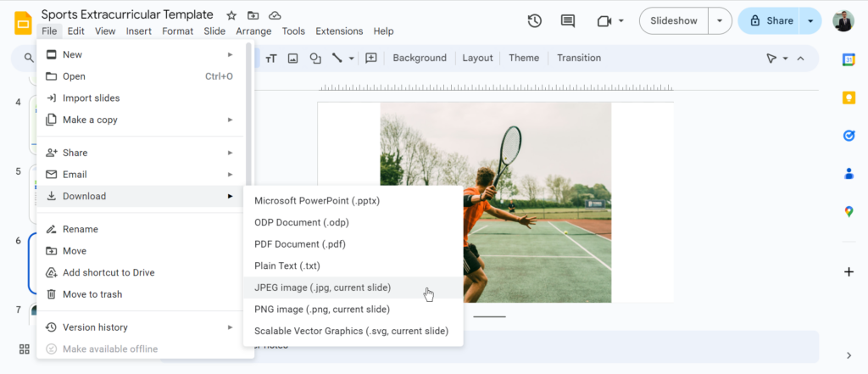Expand the video call options arrow
Image resolution: width=868 pixels, height=374 pixels.
click(621, 21)
